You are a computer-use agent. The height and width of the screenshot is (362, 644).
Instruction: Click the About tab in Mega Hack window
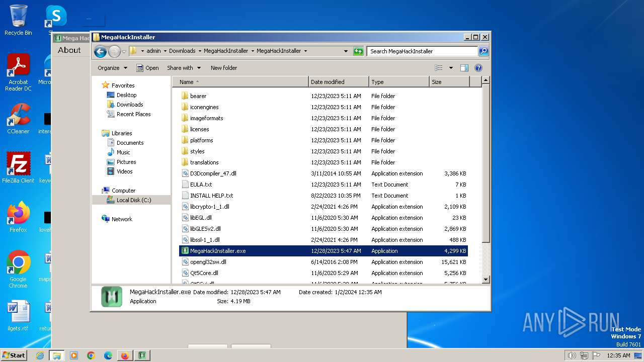click(69, 50)
